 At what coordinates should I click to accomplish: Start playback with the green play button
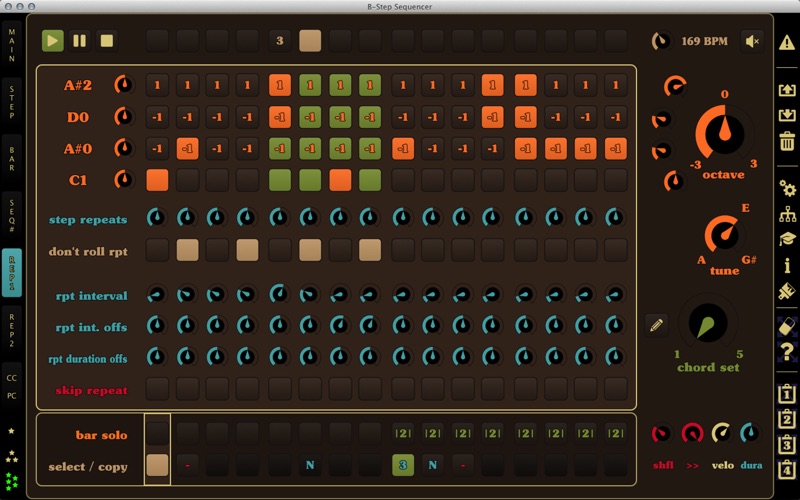point(53,41)
